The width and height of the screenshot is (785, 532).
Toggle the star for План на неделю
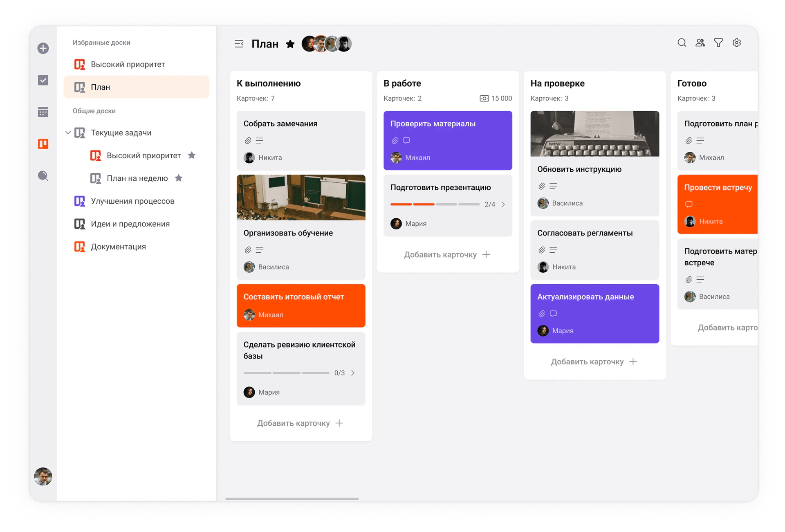click(x=179, y=178)
